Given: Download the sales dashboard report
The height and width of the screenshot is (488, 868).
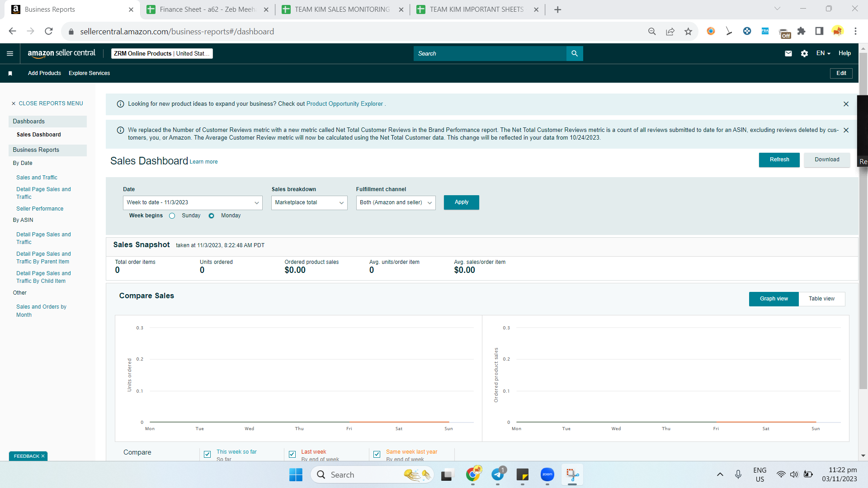Looking at the screenshot, I should [x=827, y=160].
